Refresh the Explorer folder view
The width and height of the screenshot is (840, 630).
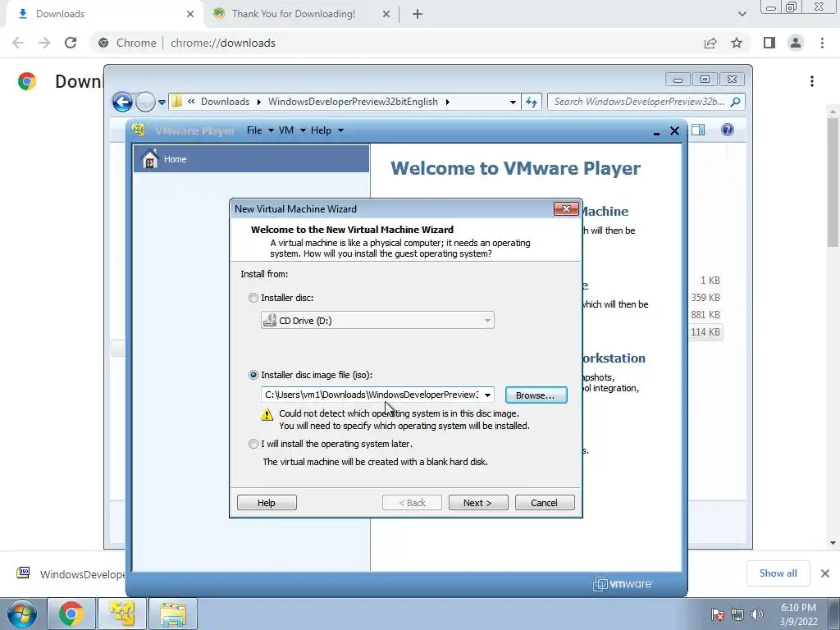[532, 102]
